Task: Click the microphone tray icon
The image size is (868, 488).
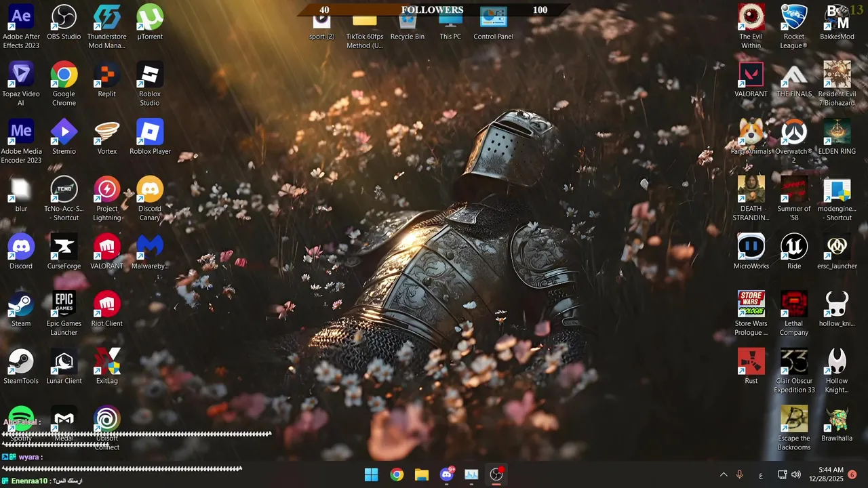Action: pos(740,474)
